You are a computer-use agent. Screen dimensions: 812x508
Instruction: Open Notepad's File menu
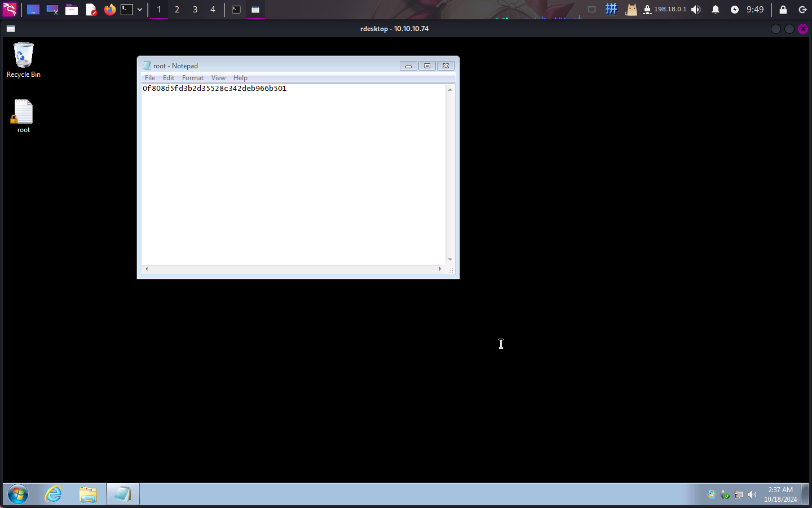tap(150, 78)
